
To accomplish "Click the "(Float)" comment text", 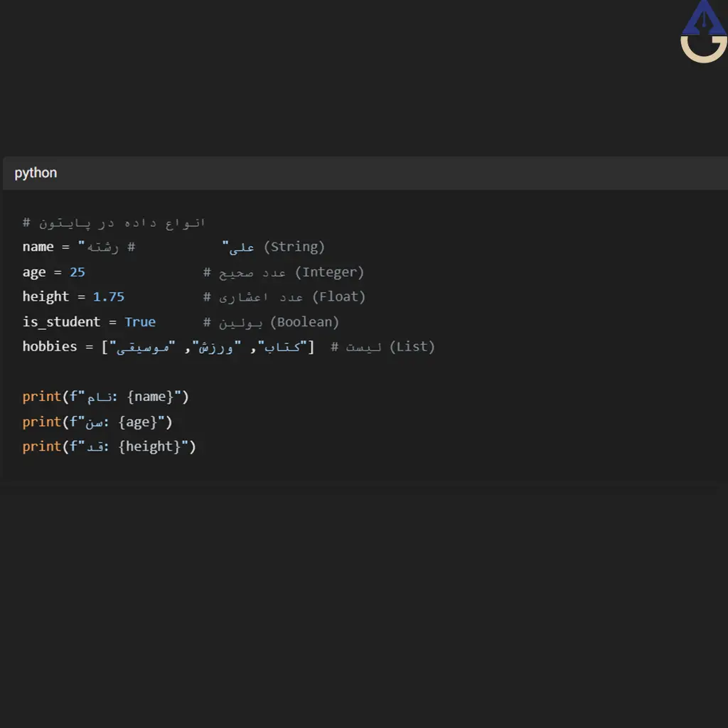I will (339, 296).
